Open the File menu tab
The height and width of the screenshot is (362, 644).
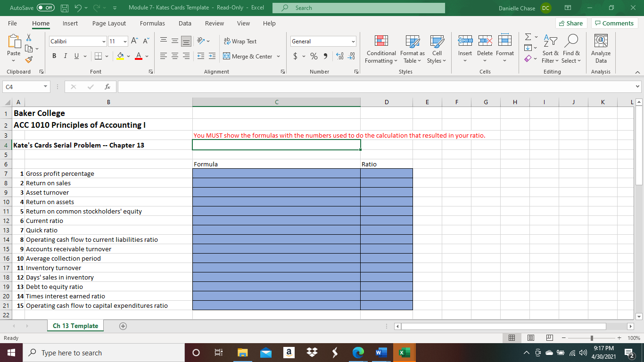13,23
